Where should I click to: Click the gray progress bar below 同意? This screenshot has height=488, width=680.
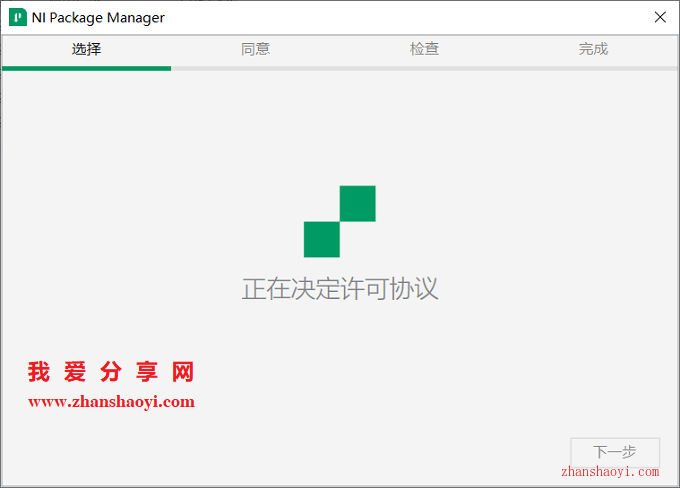tap(255, 68)
